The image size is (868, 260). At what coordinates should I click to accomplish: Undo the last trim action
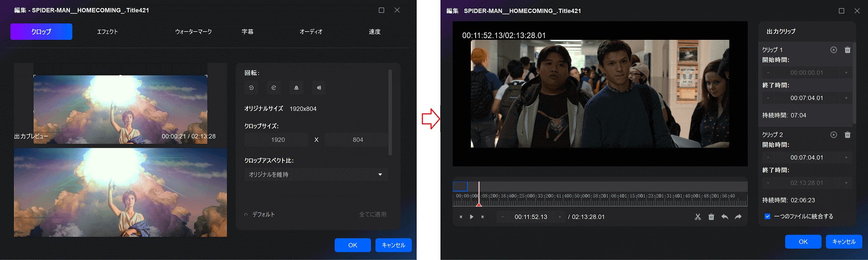(x=725, y=217)
